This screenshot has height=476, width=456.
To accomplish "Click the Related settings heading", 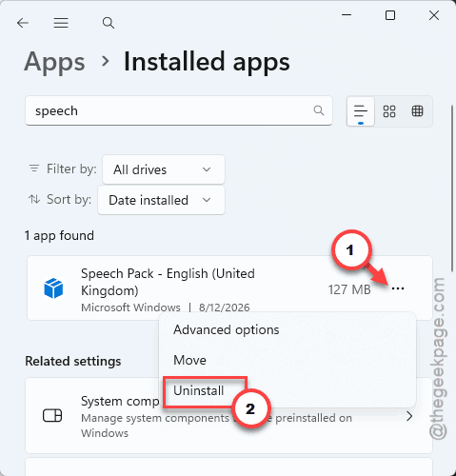I will [73, 361].
